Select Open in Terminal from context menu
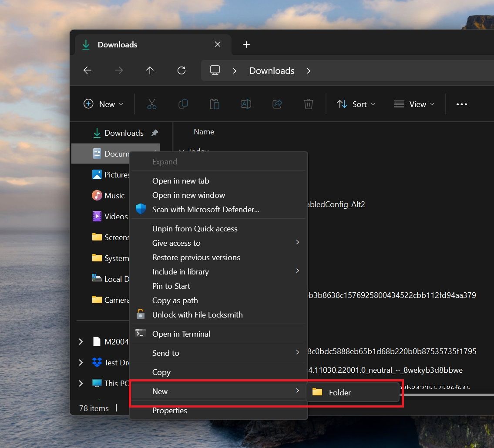Image resolution: width=494 pixels, height=448 pixels. (x=181, y=334)
